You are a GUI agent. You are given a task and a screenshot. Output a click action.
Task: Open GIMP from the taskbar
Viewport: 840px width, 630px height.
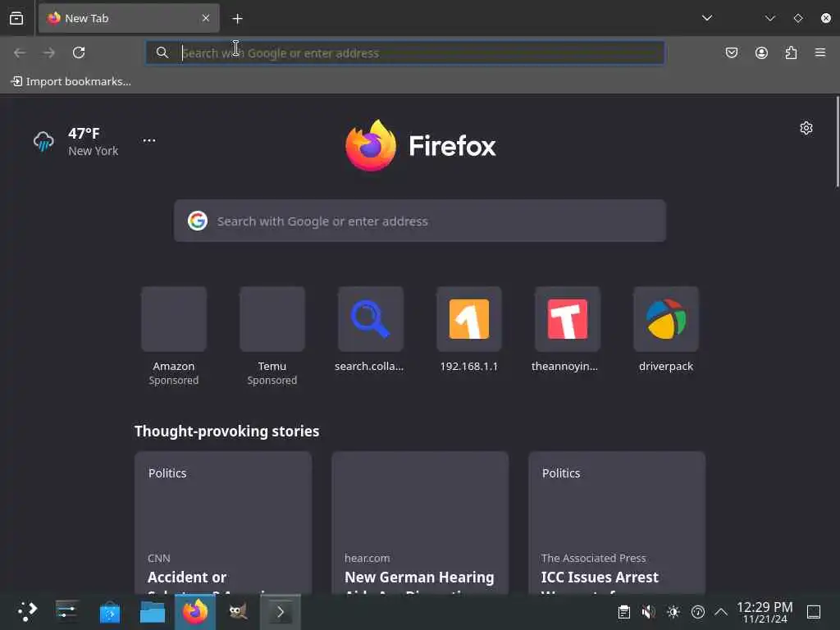pyautogui.click(x=238, y=612)
